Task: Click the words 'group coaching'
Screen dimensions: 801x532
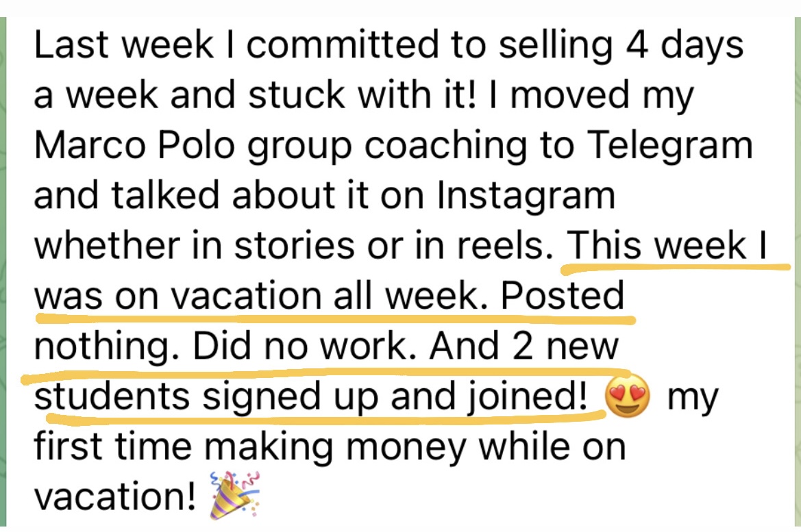Action: tap(387, 147)
